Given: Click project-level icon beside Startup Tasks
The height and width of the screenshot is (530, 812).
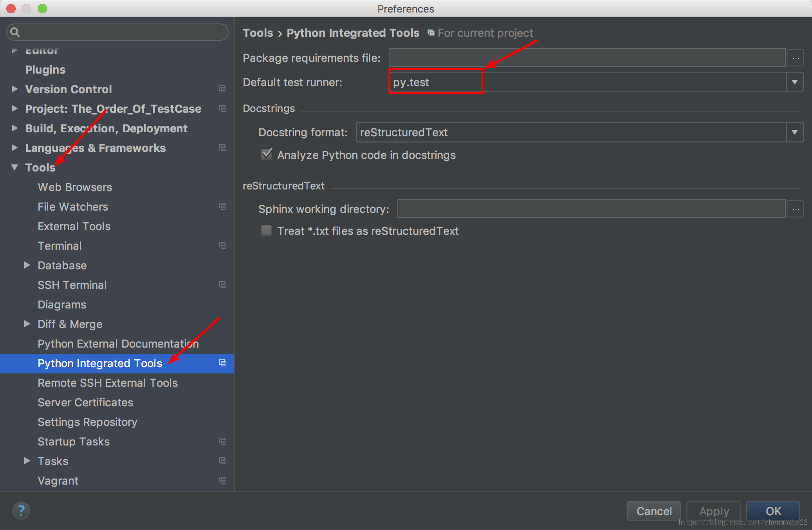Looking at the screenshot, I should (x=223, y=442).
